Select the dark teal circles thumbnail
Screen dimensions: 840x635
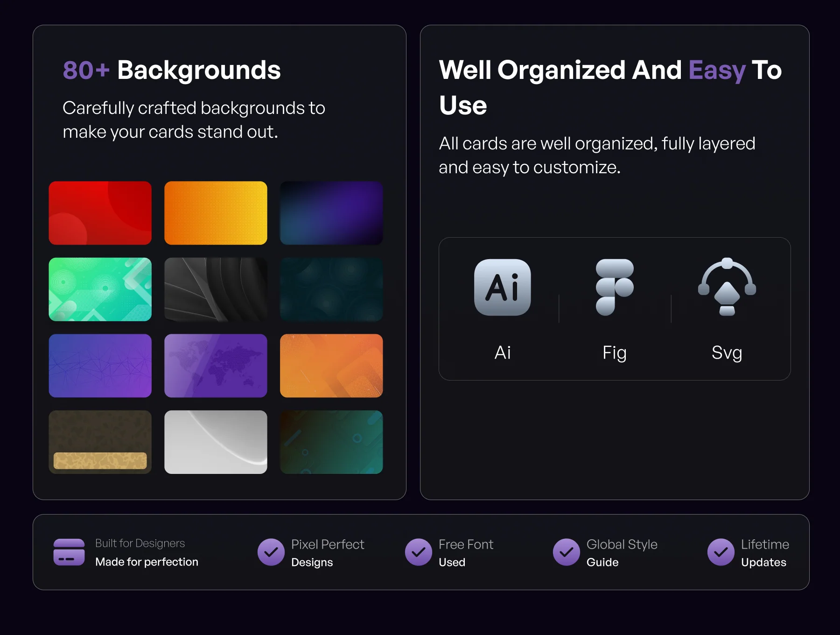331,289
